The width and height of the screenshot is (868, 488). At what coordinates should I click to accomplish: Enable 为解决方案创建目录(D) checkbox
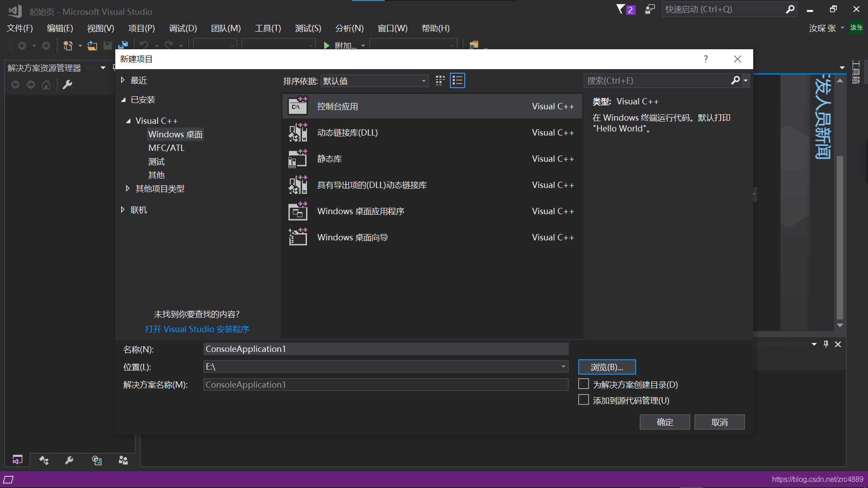click(x=583, y=383)
